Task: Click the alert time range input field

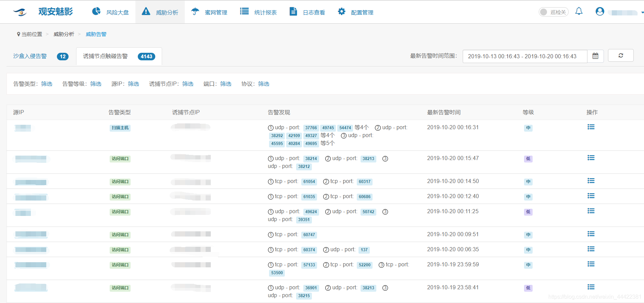Action: (525, 56)
